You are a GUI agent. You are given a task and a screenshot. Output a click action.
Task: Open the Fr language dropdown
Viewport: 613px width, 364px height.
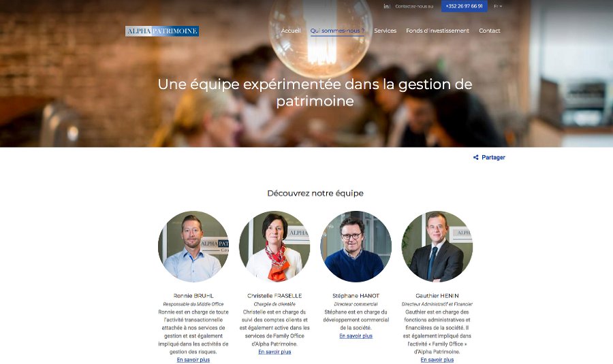pyautogui.click(x=498, y=6)
